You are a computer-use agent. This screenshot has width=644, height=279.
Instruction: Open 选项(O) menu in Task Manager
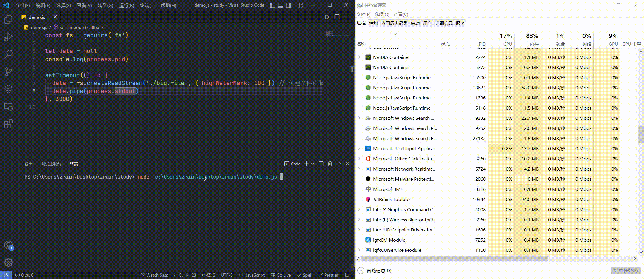tap(382, 14)
